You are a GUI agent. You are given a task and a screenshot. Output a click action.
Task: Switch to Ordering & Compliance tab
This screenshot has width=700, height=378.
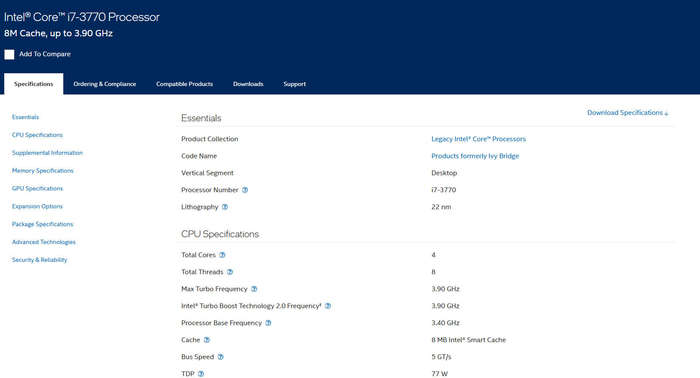tap(104, 84)
